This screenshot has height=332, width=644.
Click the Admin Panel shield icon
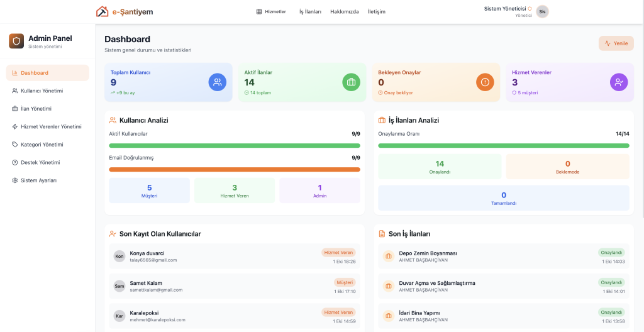(x=16, y=41)
